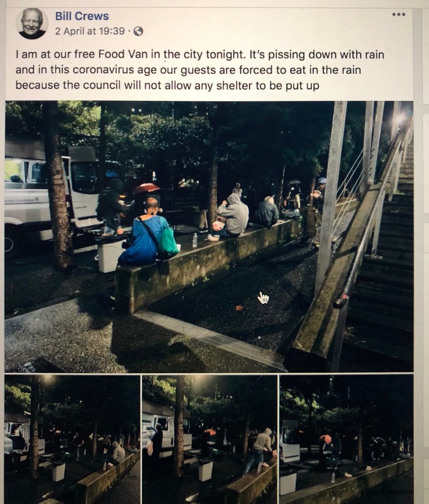
Task: Open the bottom-middle thumbnail photo
Action: [209, 439]
